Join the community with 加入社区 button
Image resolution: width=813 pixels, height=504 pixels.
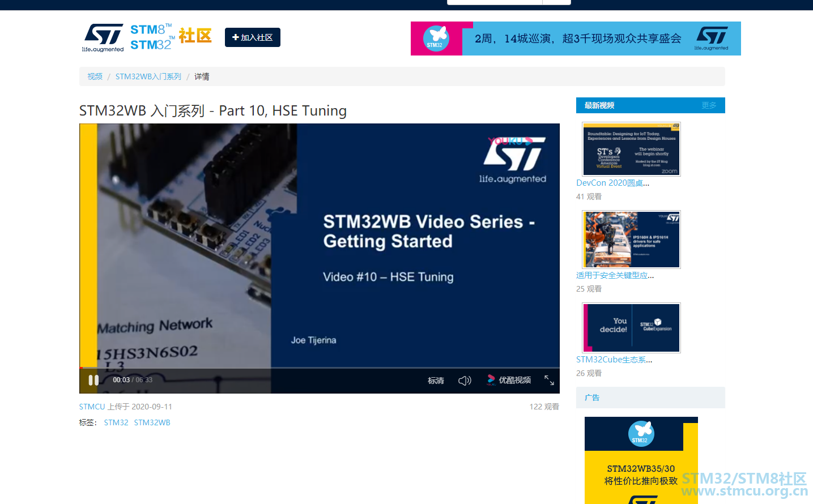[253, 37]
